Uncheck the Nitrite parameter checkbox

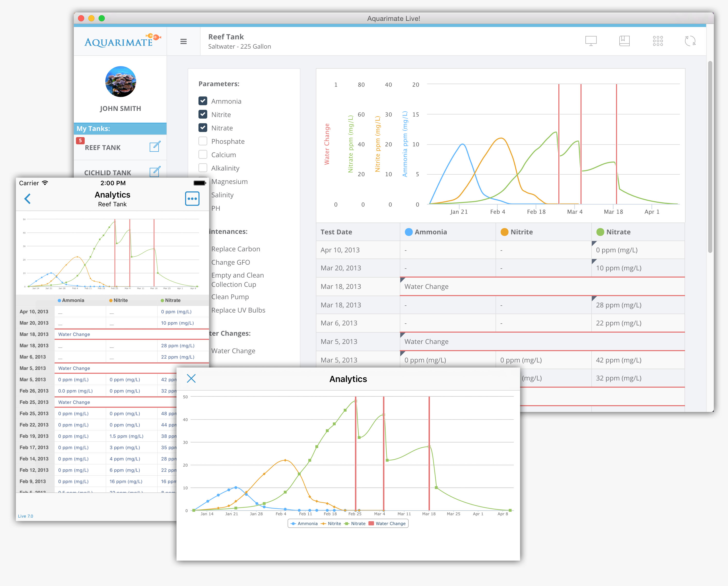[x=203, y=114]
